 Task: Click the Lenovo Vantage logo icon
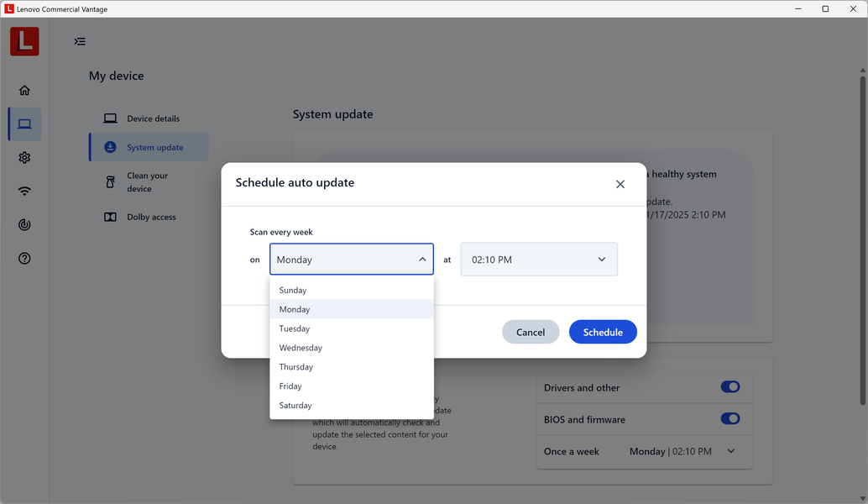(24, 41)
